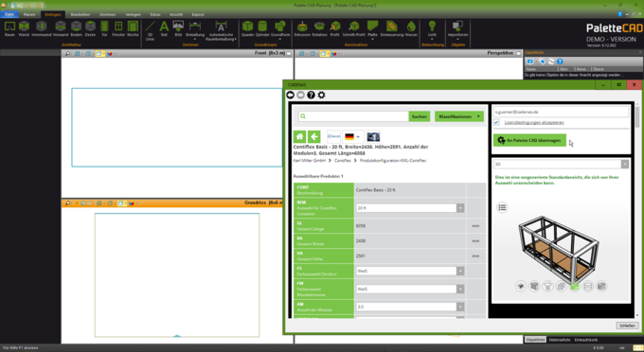The image size is (644, 352).
Task: Click the CADENAS search input field
Action: coord(353,116)
